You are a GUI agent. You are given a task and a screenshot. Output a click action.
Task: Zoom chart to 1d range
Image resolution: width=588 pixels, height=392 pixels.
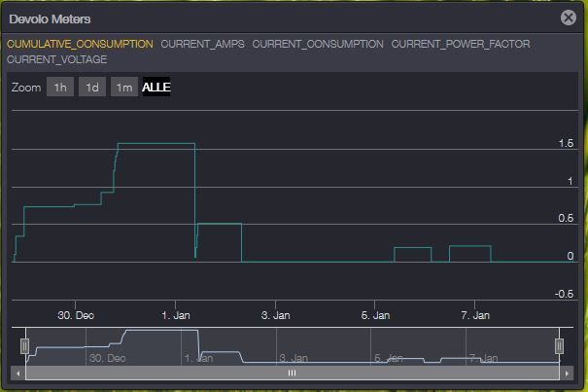[92, 88]
